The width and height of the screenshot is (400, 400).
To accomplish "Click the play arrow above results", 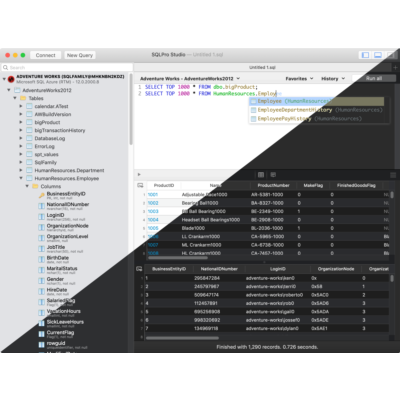I will coord(139,174).
